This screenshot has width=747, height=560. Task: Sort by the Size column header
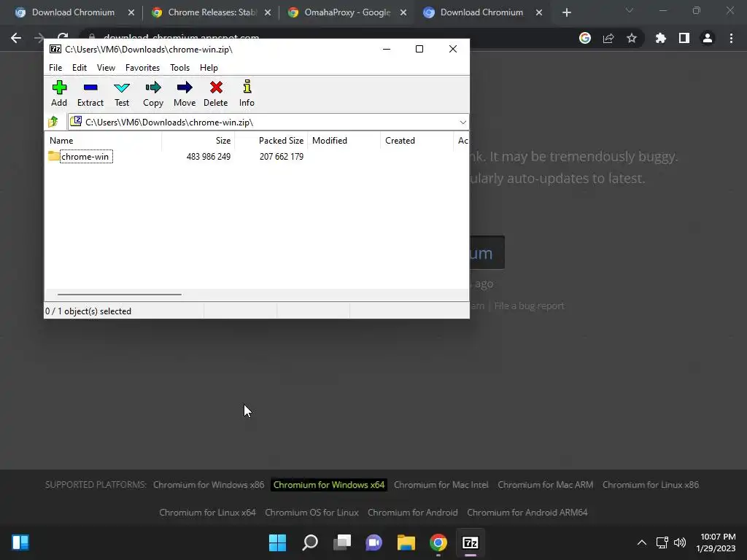223,141
